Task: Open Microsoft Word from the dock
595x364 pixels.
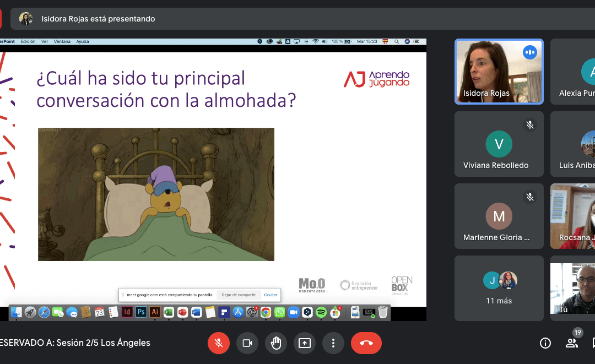Action: (x=196, y=312)
